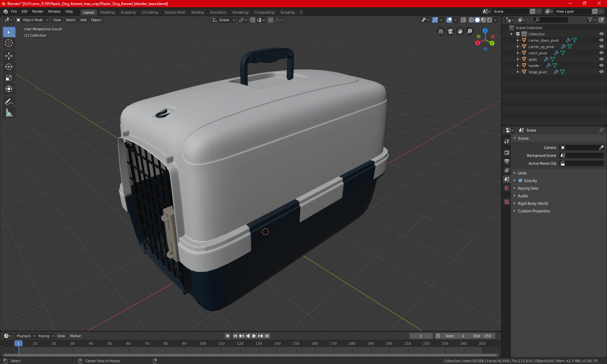Open World properties tab icon
The image size is (607, 364).
point(507,188)
